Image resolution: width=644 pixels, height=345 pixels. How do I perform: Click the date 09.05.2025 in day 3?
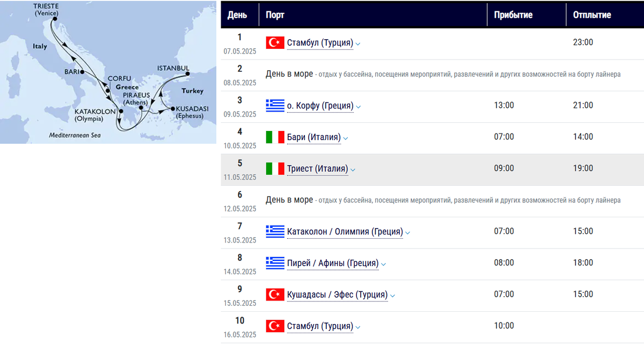[240, 114]
